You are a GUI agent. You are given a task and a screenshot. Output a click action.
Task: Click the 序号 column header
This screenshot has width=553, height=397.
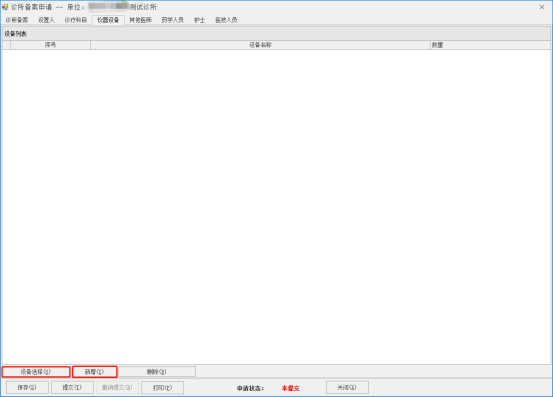[x=50, y=45]
